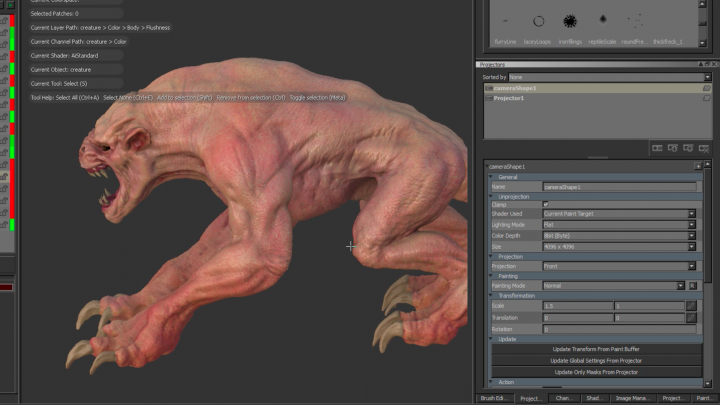Toggle the Action section expander

click(x=490, y=382)
